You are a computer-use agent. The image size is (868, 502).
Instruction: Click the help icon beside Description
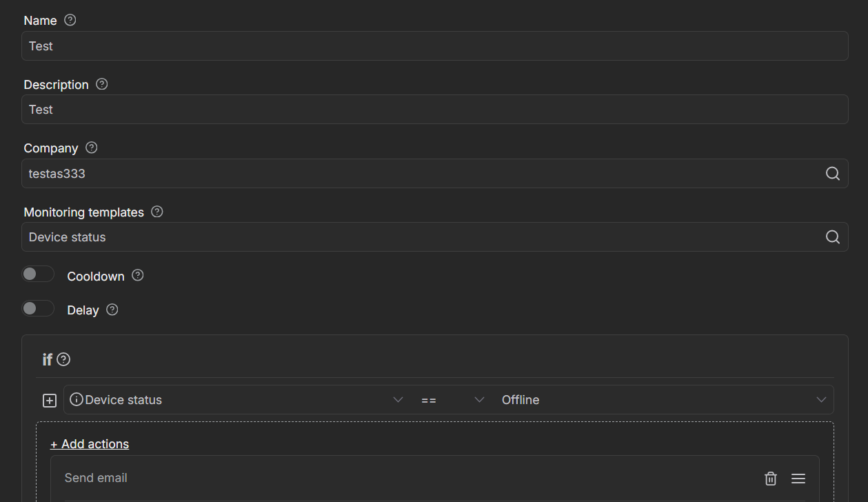[x=102, y=84]
